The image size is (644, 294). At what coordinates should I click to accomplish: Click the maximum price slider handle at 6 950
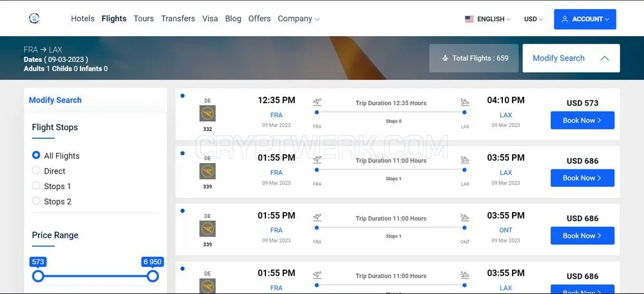point(153,276)
